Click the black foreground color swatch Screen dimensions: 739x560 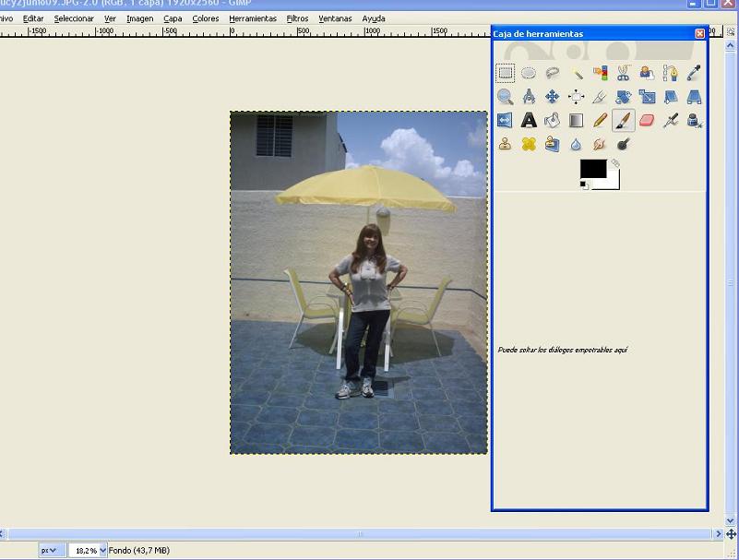click(x=591, y=169)
